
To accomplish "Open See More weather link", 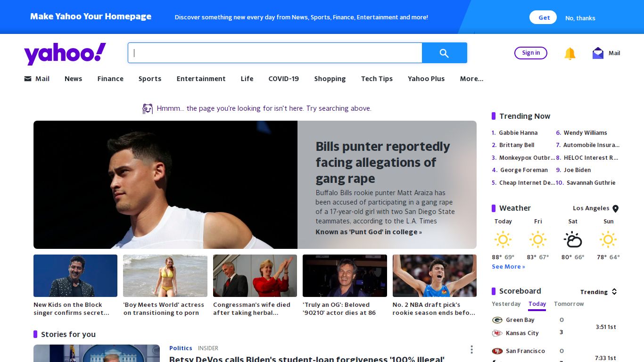I will tap(508, 267).
